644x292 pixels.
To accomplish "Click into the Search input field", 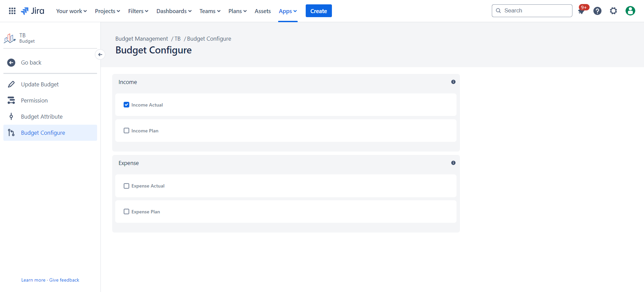I will point(532,11).
